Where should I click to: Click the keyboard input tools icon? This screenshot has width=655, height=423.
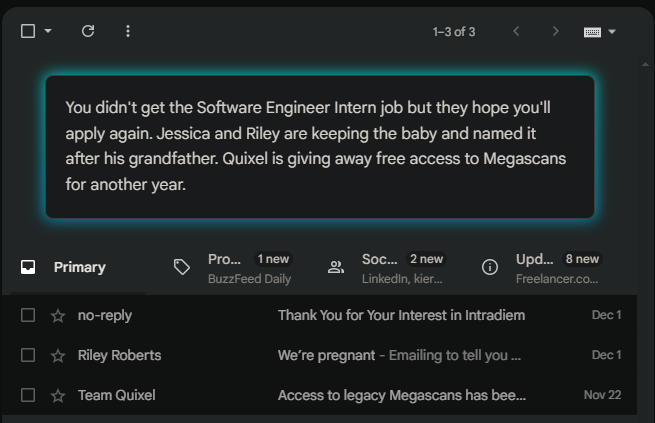pyautogui.click(x=592, y=32)
